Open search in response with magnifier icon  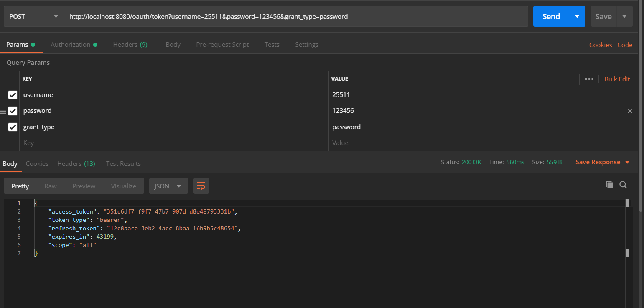pyautogui.click(x=623, y=185)
